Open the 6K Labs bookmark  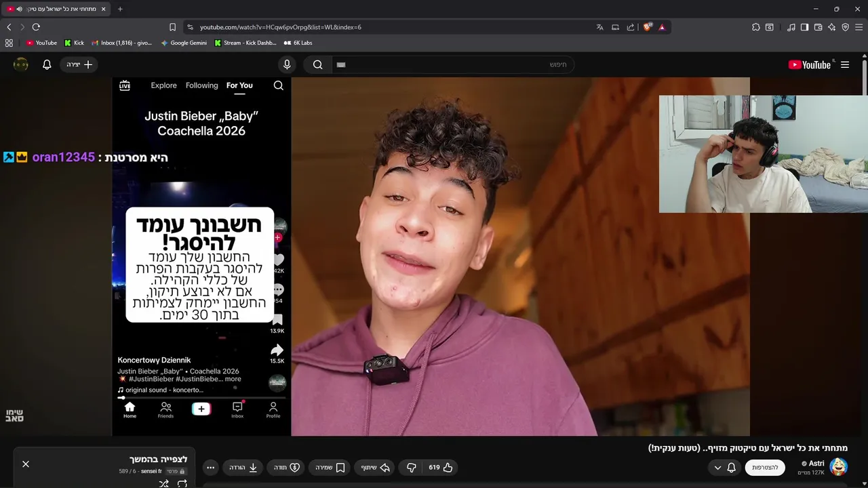(298, 43)
